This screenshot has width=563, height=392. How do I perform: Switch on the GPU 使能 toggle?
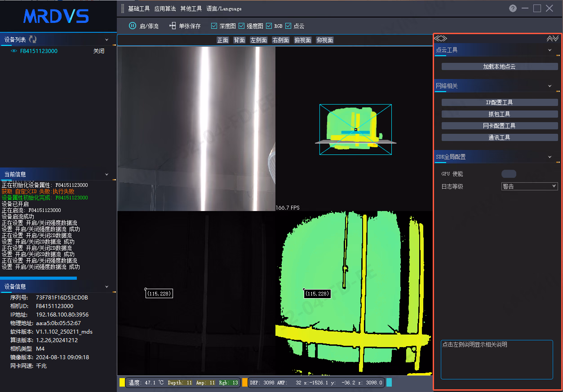509,174
